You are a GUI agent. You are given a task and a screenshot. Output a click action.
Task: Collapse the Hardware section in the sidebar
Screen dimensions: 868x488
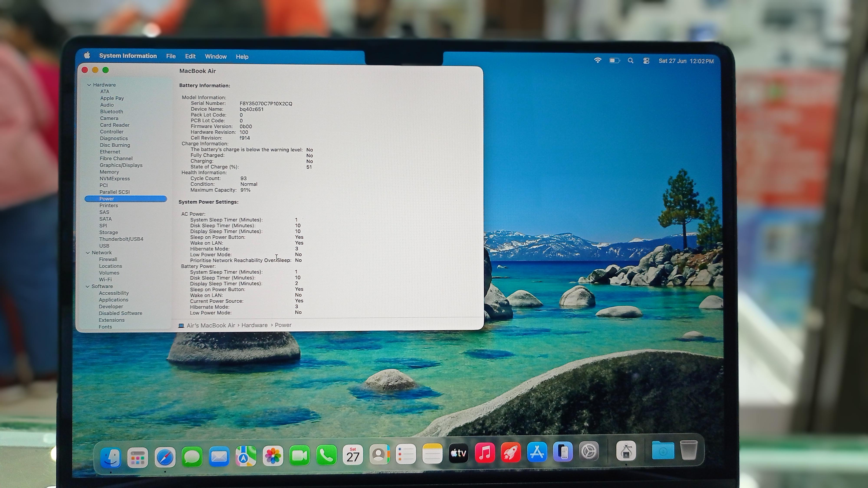click(89, 85)
